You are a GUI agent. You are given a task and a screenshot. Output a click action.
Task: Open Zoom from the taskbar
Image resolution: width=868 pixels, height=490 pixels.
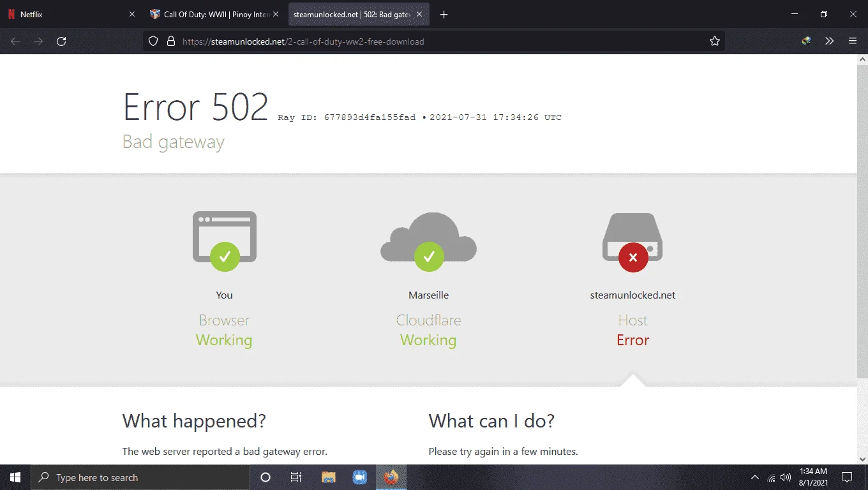(x=359, y=477)
